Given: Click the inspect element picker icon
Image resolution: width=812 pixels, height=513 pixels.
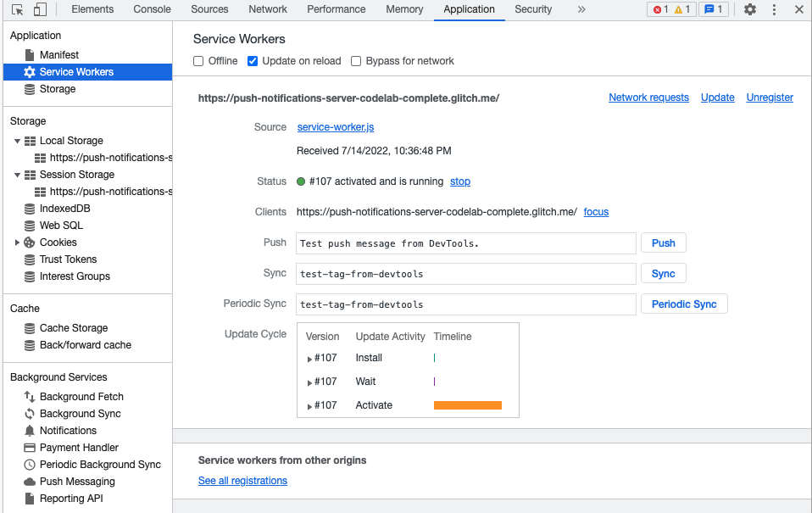Looking at the screenshot, I should click(18, 9).
